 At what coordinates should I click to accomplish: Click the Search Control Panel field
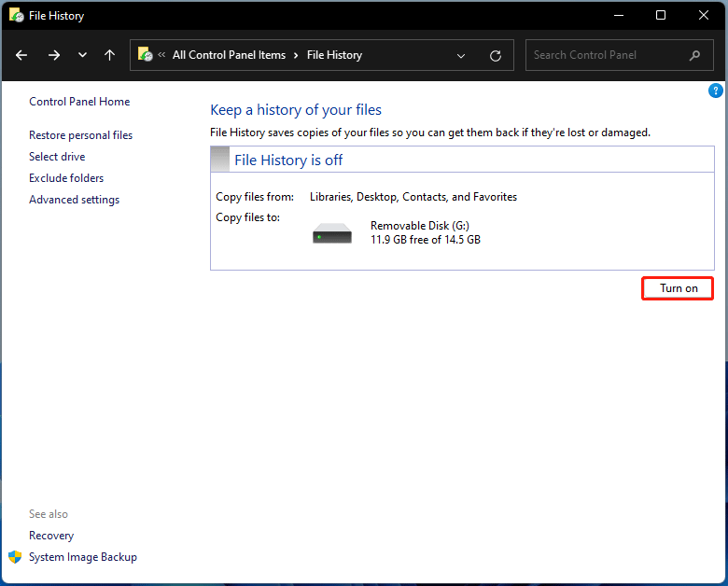[x=607, y=55]
